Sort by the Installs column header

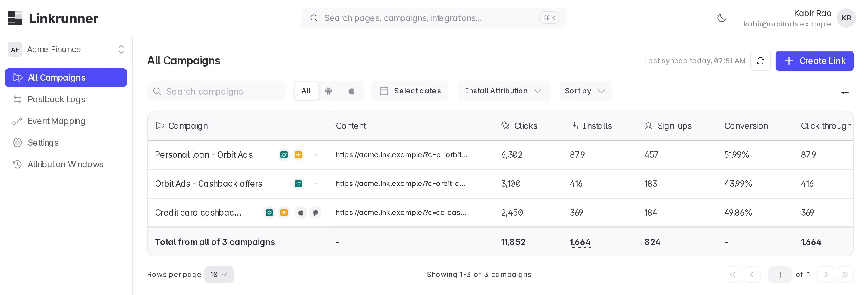pos(591,126)
